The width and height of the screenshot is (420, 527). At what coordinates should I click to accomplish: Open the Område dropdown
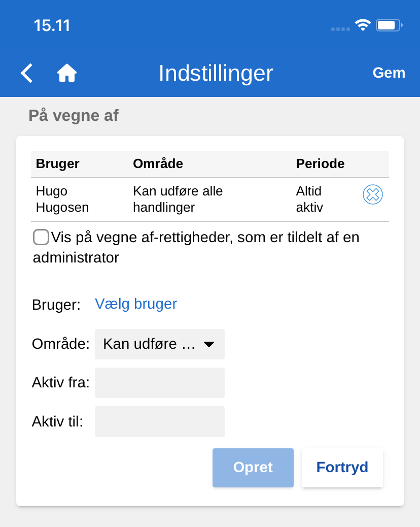click(x=159, y=344)
